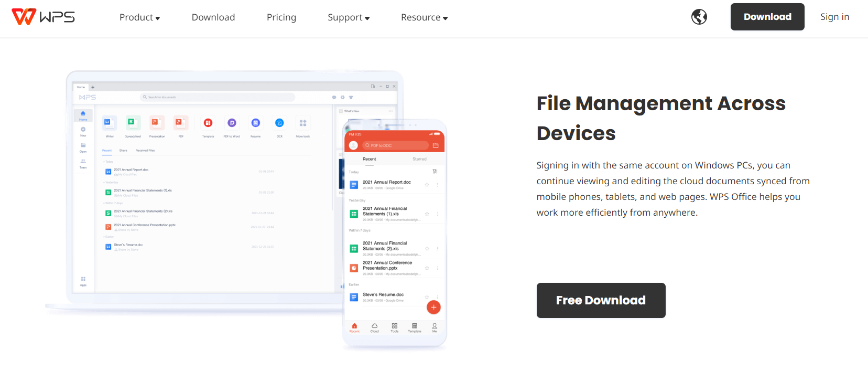
Task: Tap the Template tab in phone bottom bar
Action: point(415,328)
